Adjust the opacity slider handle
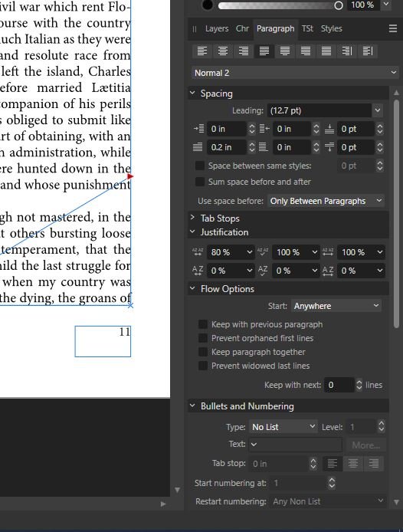 [x=338, y=5]
